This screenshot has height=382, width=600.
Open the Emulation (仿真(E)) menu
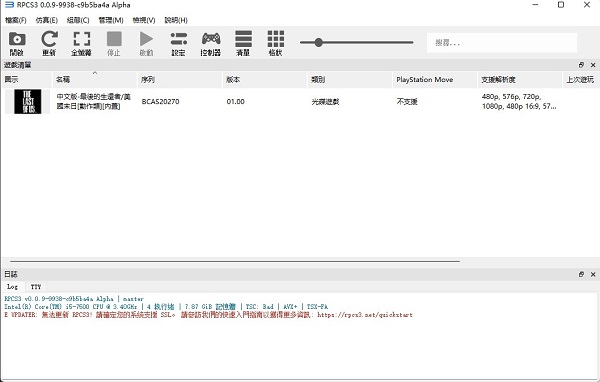[47, 20]
